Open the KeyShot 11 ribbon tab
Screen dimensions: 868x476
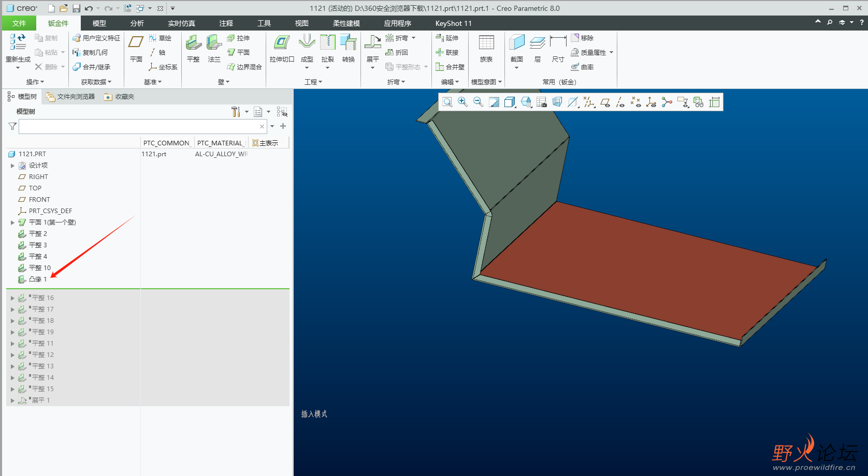[453, 23]
